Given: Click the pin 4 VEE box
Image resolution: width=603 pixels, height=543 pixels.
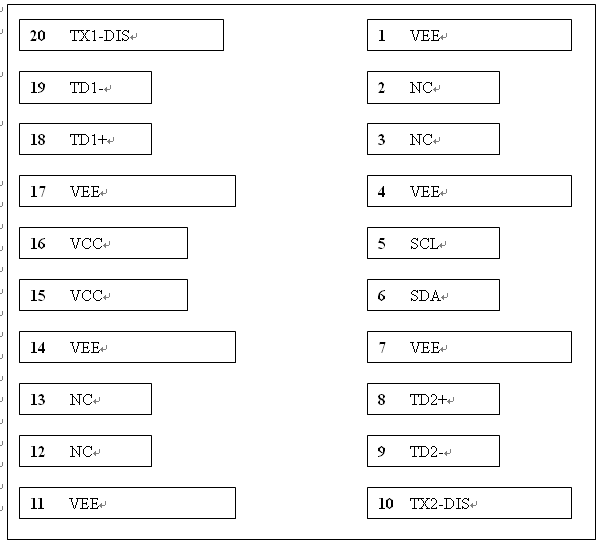Looking at the screenshot, I should 469,191.
